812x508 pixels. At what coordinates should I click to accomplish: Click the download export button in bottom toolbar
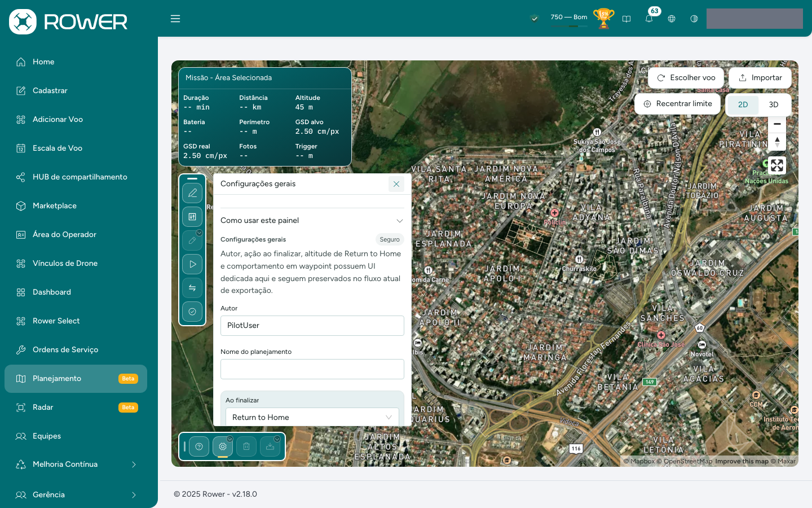[x=270, y=446]
